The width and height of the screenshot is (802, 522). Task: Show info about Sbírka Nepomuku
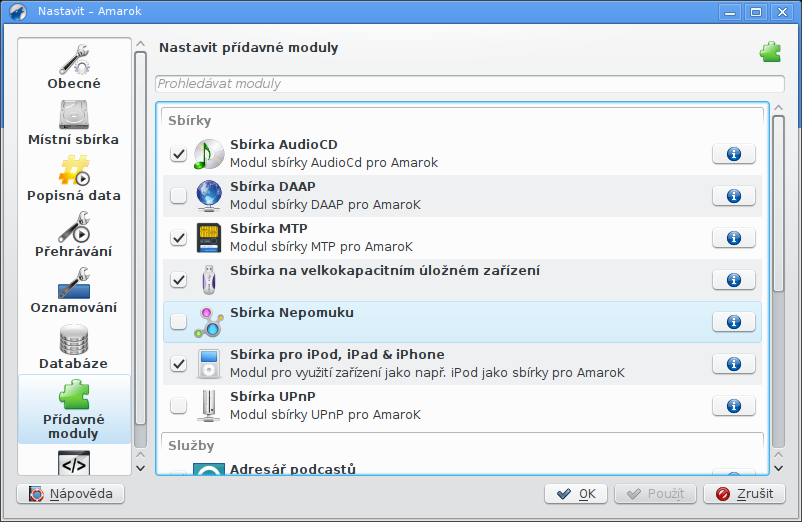click(x=733, y=322)
